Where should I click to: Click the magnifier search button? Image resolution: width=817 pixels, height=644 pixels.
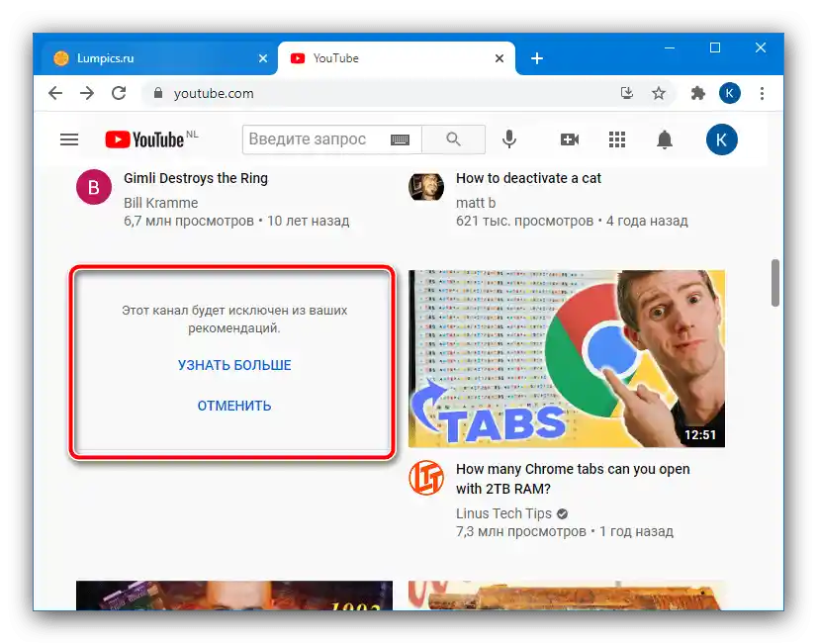tap(453, 139)
